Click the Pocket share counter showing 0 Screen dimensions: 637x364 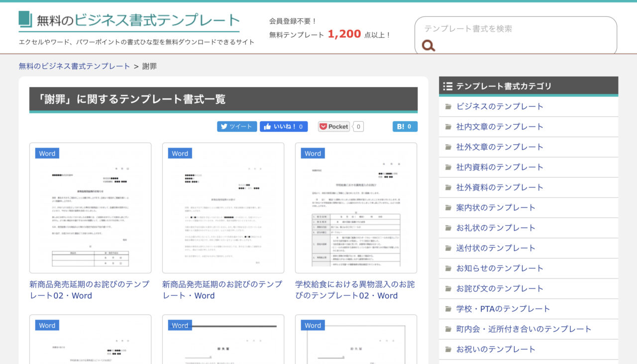tap(358, 126)
